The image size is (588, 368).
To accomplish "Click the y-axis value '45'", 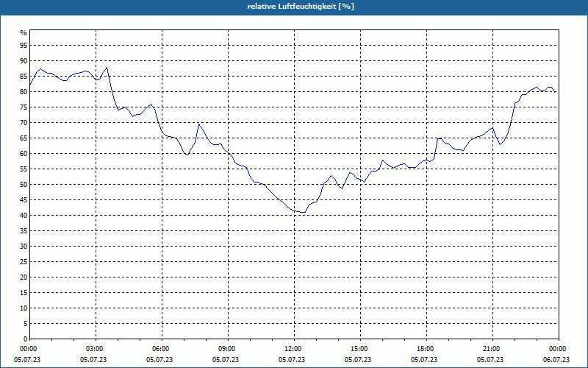I will pos(24,199).
